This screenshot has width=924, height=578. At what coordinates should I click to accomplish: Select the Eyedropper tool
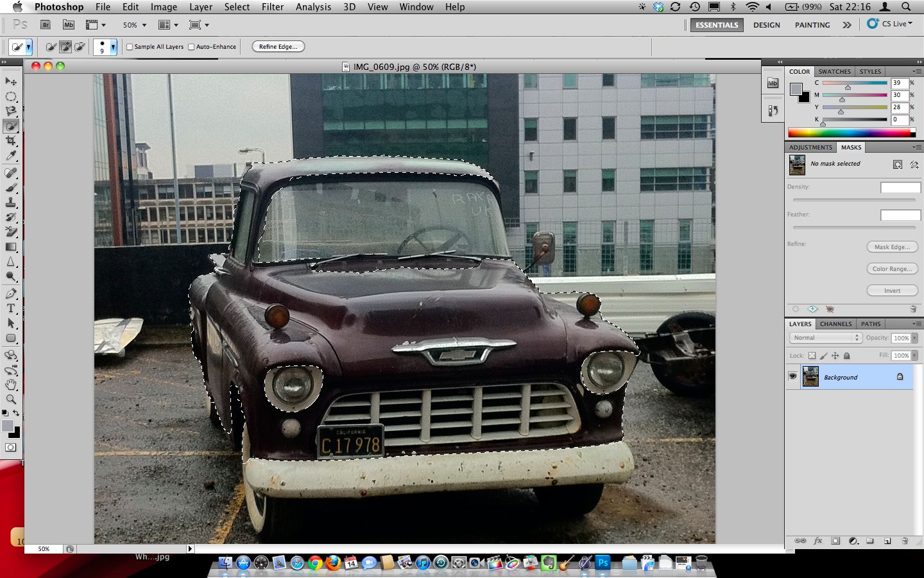(11, 155)
